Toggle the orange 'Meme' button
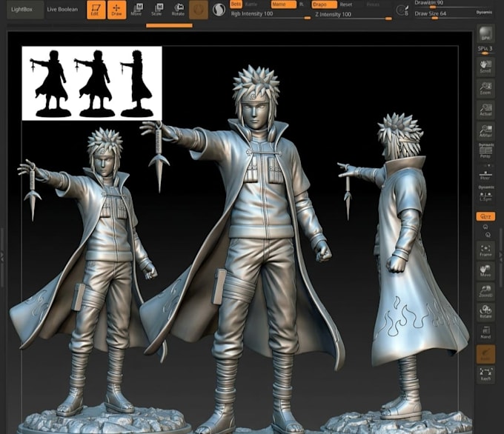This screenshot has width=504, height=434. pos(283,4)
